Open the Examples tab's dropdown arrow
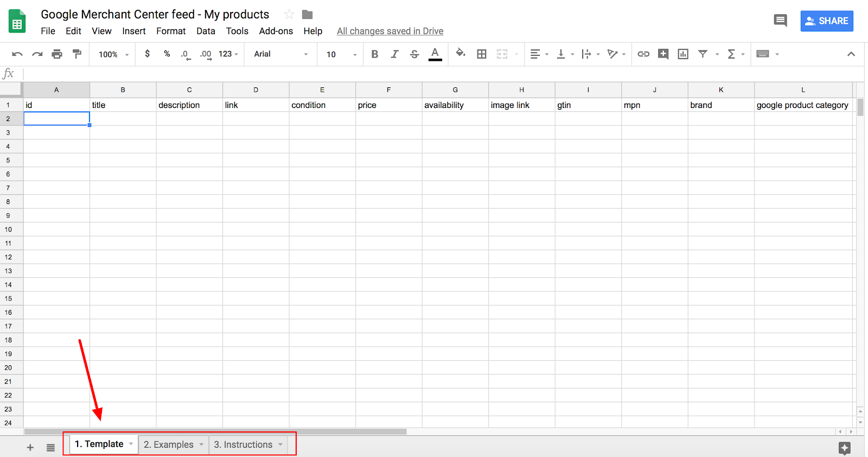868x457 pixels. pyautogui.click(x=201, y=445)
